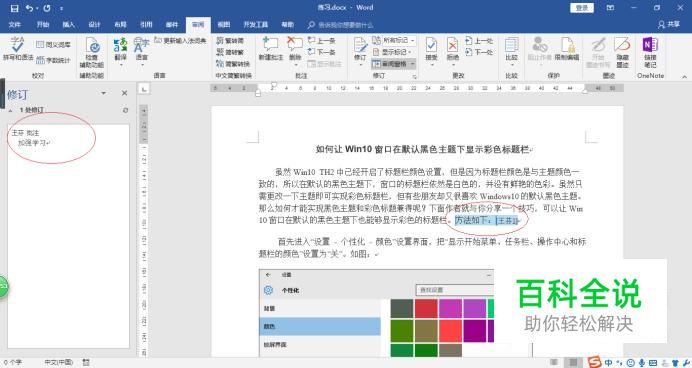This screenshot has height=368, width=692.
Task: Add a new comment with 新建批注
Action: 271,49
